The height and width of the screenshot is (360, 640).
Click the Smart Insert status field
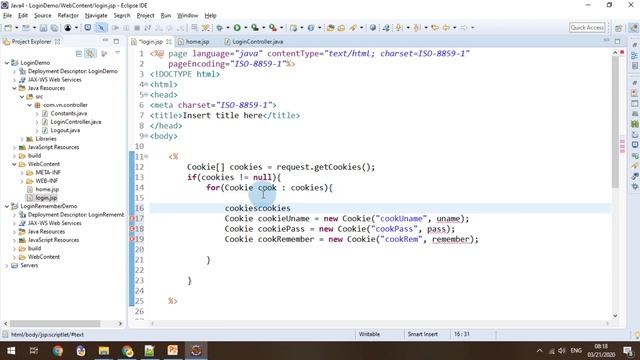tap(422, 334)
